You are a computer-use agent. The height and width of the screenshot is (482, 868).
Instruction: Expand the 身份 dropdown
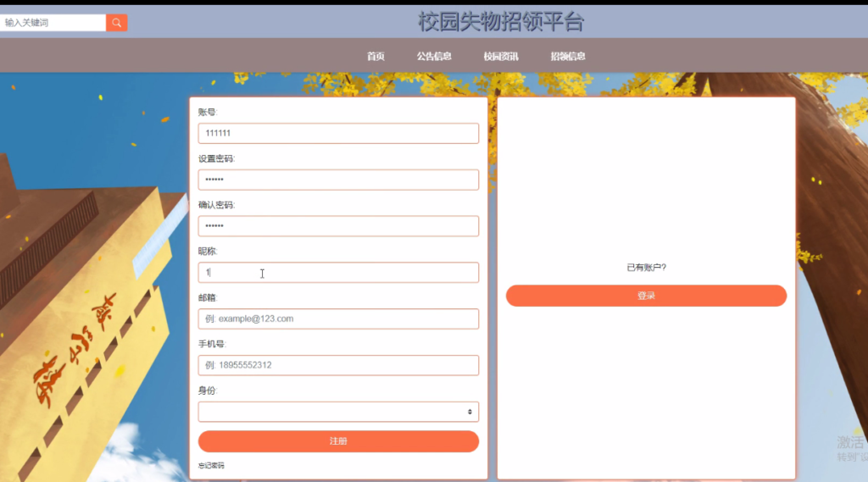[338, 412]
